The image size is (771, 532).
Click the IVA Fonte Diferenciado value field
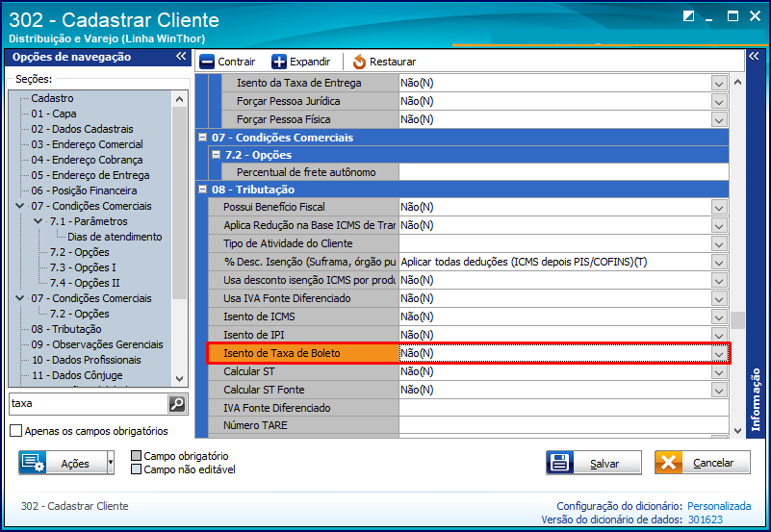563,408
